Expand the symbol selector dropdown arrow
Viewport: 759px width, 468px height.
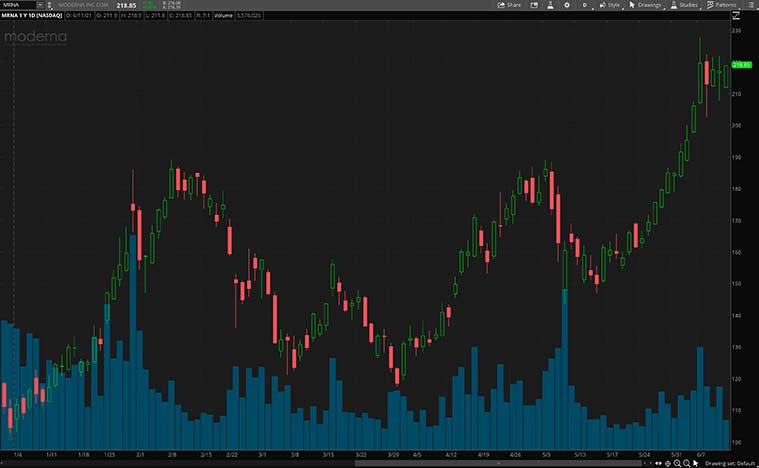point(39,5)
